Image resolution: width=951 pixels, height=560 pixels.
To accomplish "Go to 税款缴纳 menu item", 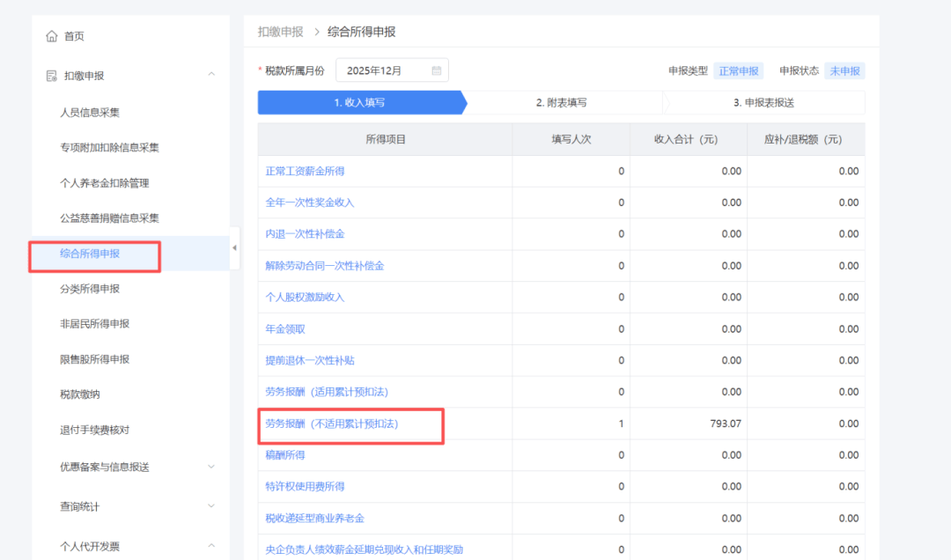I will click(79, 394).
